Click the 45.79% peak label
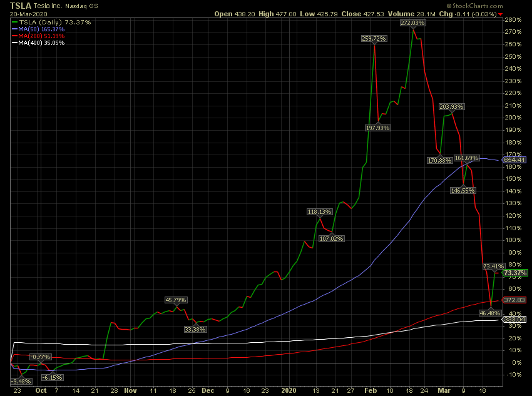Screen dimensions: 532x396 point(176,300)
